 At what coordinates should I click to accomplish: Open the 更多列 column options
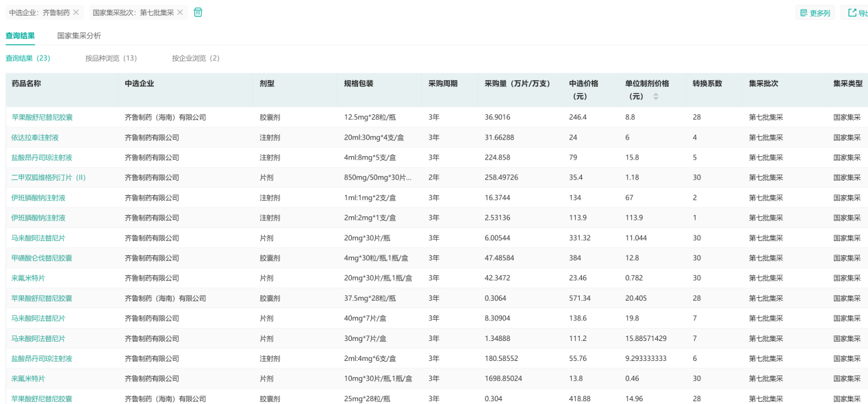coord(815,13)
